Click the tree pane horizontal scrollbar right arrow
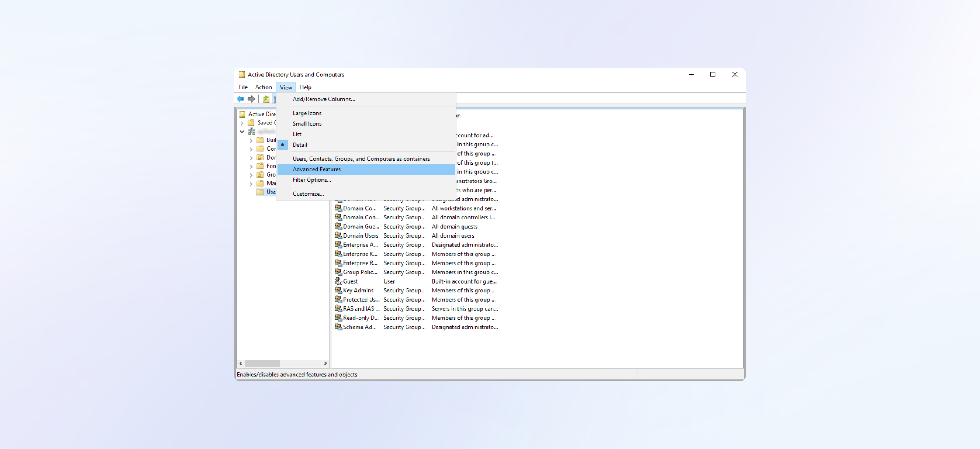The image size is (980, 449). tap(325, 363)
